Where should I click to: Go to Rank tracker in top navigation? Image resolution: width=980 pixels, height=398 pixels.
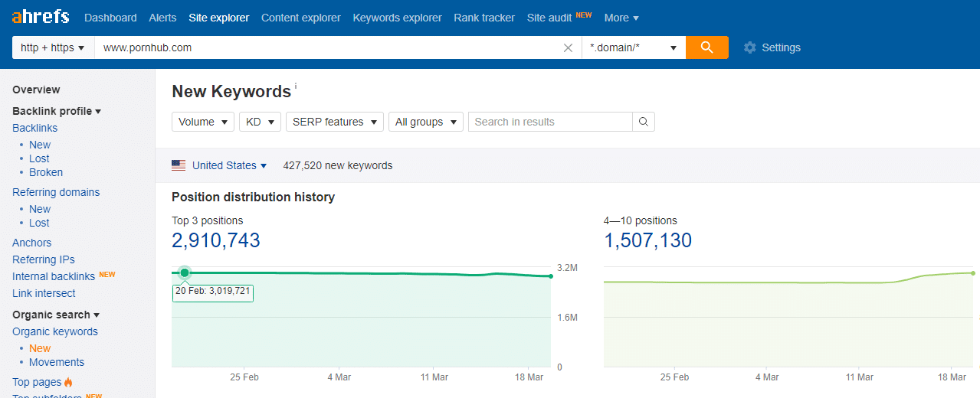click(484, 18)
